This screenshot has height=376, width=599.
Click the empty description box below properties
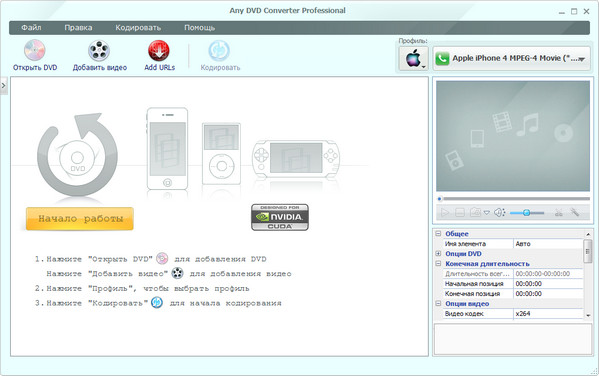click(513, 339)
